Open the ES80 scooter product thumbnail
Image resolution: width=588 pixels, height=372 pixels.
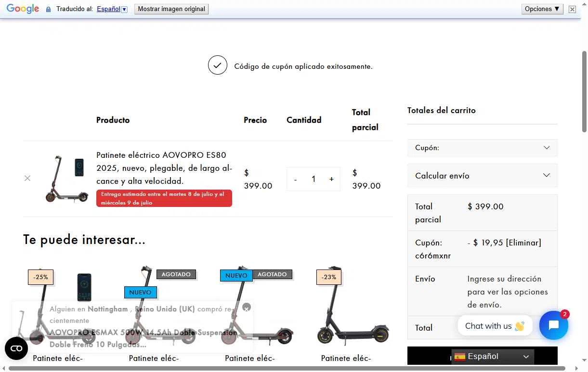click(67, 179)
